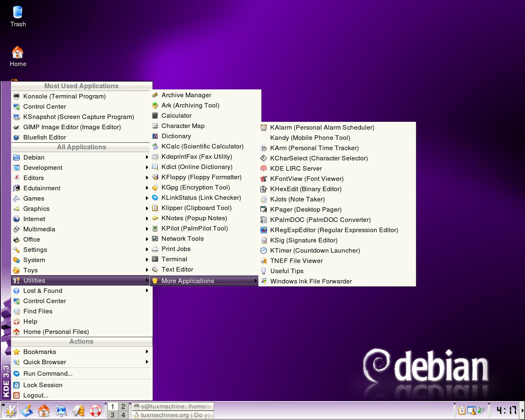Viewport: 525px width, 420px height.
Task: Click the desktop pad and pencil panel icon
Action: point(27,411)
